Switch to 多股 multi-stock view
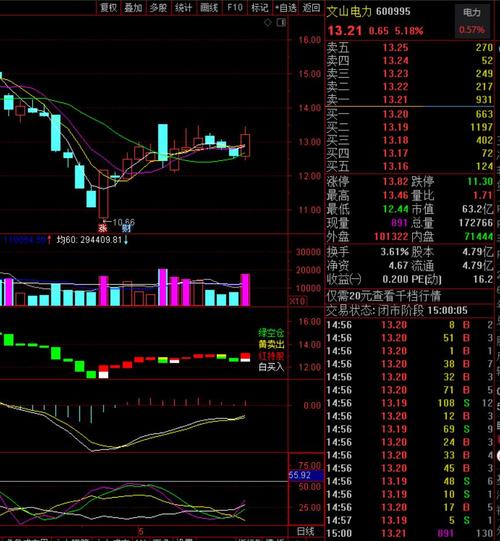The image size is (500, 541). click(158, 7)
